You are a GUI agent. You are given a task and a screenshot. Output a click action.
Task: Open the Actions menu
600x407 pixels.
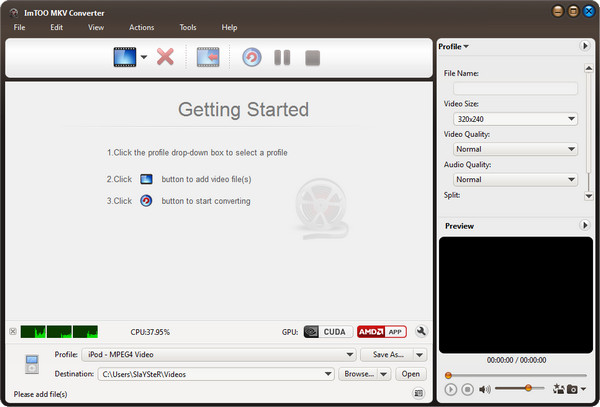click(x=142, y=27)
